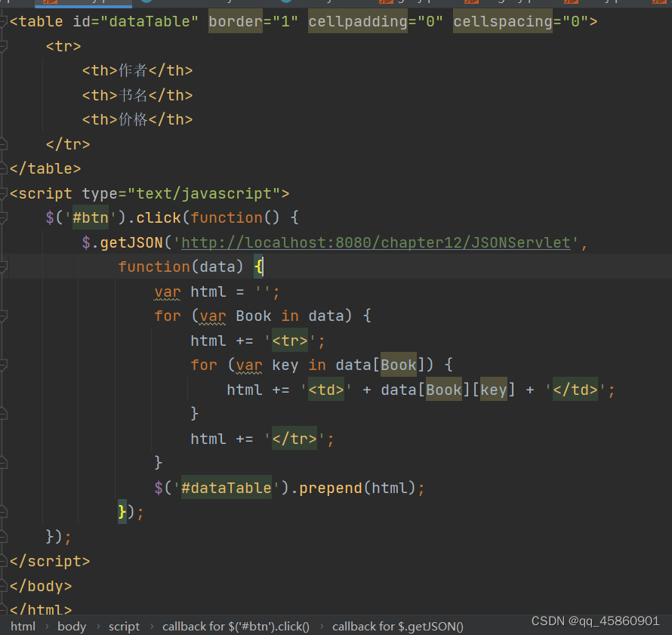This screenshot has height=635, width=672.
Task: Click the '#btn' selector string
Action: (91, 217)
